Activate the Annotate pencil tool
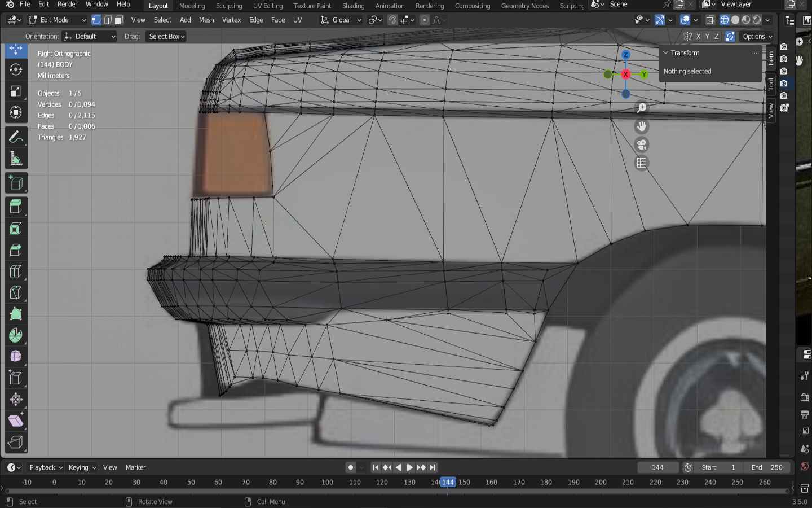This screenshot has width=812, height=508. click(16, 137)
